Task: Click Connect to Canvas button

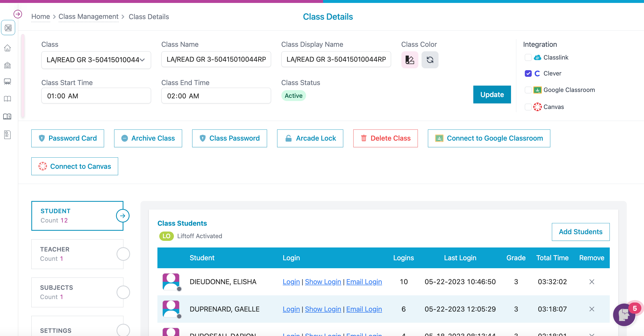Action: point(75,166)
